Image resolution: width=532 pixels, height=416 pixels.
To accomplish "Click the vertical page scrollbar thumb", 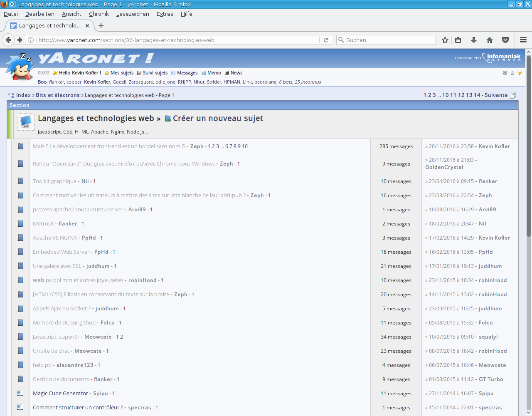I will pyautogui.click(x=529, y=146).
